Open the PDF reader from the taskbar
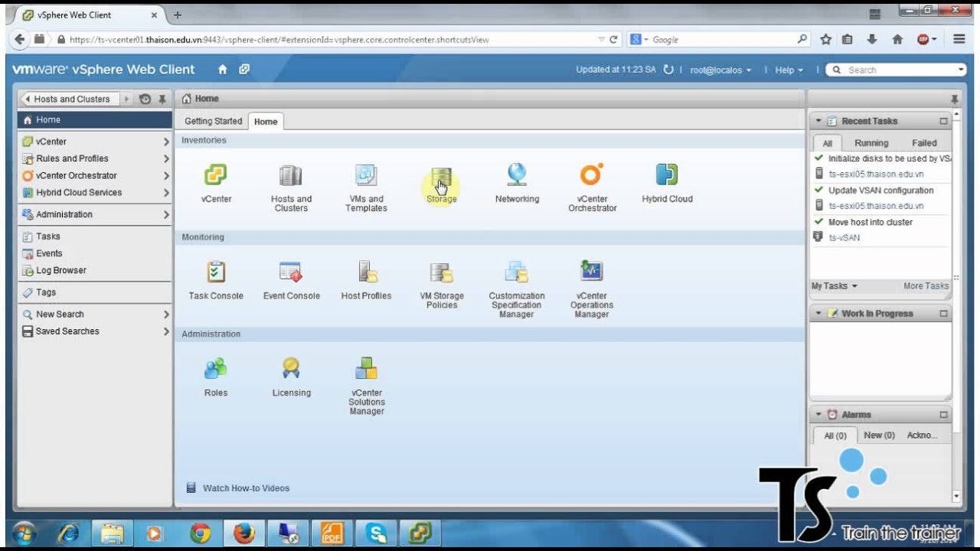Viewport: 980px width, 551px height. [332, 533]
